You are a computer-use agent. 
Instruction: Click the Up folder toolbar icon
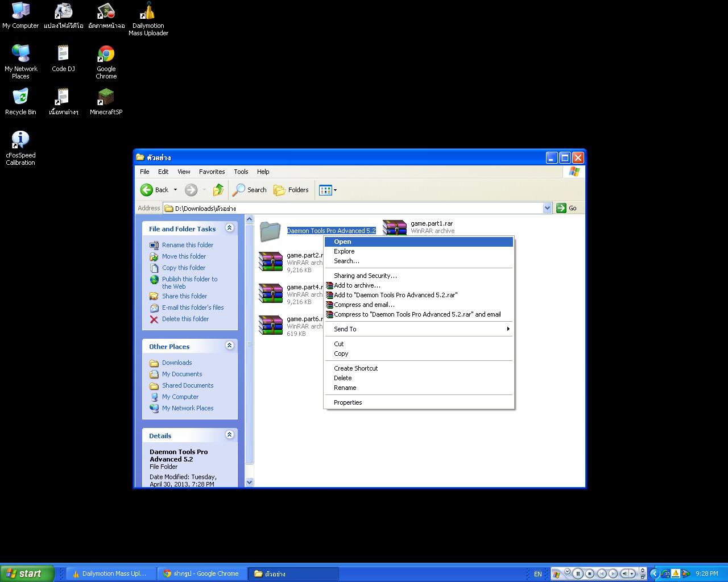(218, 190)
